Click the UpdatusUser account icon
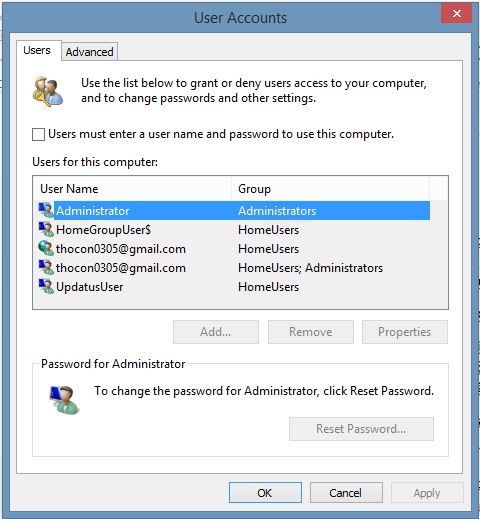This screenshot has width=480, height=519. tap(46, 286)
